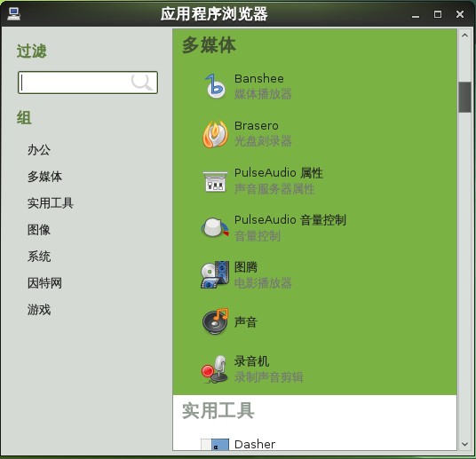The image size is (476, 459).
Task: Launch 图腾 movie player icon
Action: [x=215, y=274]
